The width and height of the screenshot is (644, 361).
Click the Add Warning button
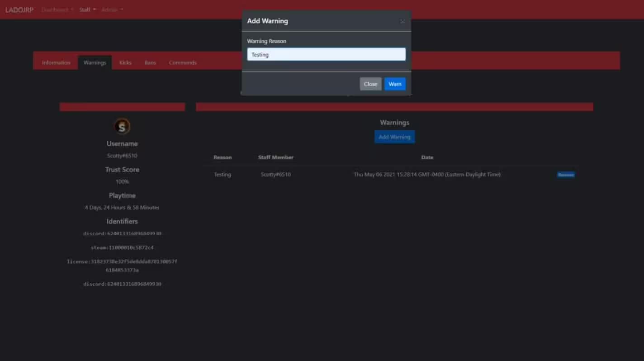[394, 137]
